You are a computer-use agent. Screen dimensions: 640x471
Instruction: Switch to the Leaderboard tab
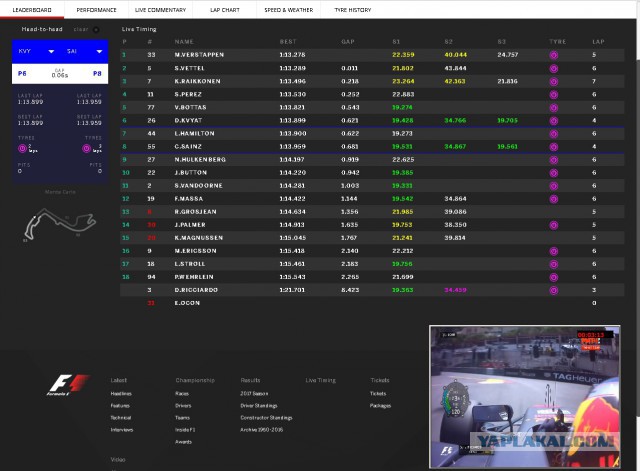pos(32,10)
